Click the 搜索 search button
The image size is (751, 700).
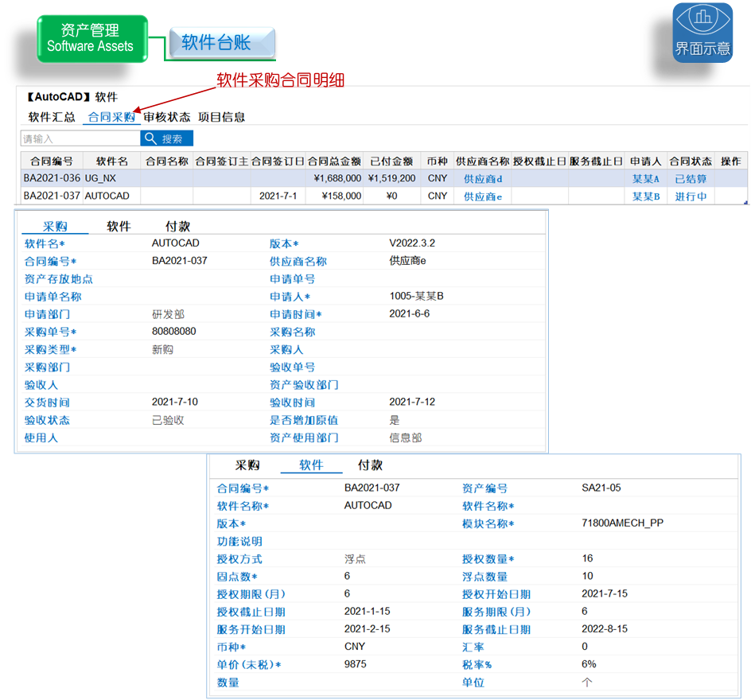pos(167,138)
